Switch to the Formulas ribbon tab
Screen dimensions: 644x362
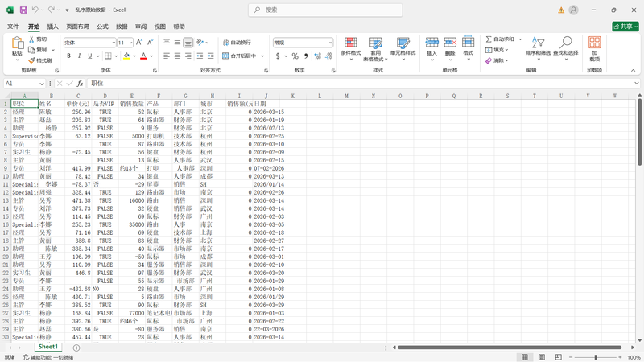click(102, 27)
